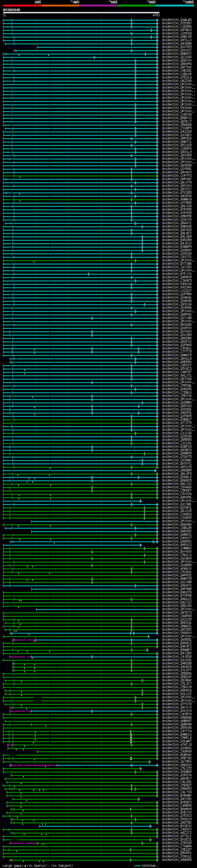The width and height of the screenshot is (197, 868).
Task: Choose hit UniRef100_B8BQ72
Action: (x=177, y=54)
